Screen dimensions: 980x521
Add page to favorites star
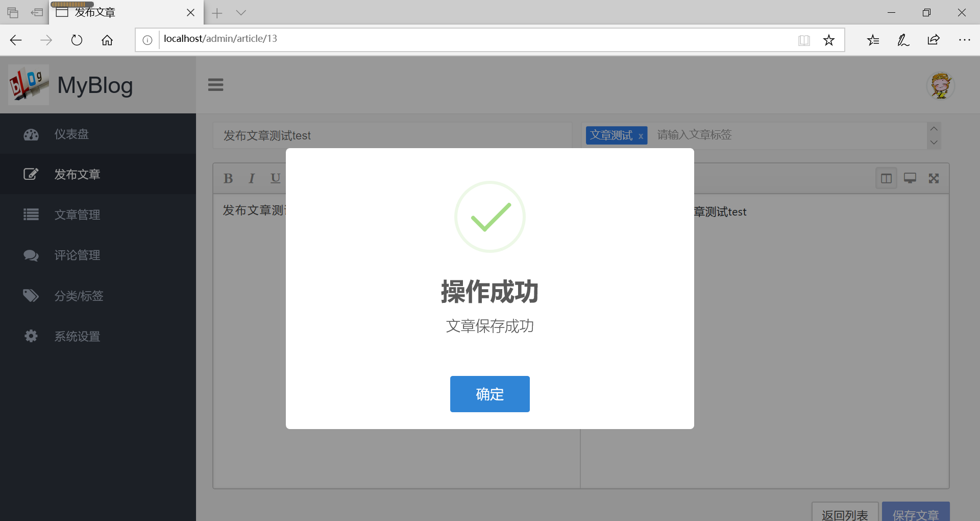[x=829, y=40]
